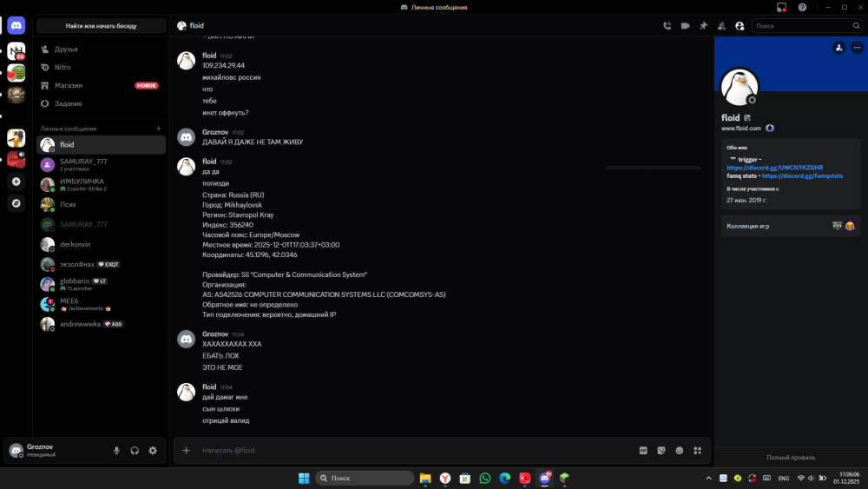Open user settings gear
The height and width of the screenshot is (489, 868).
click(x=153, y=451)
